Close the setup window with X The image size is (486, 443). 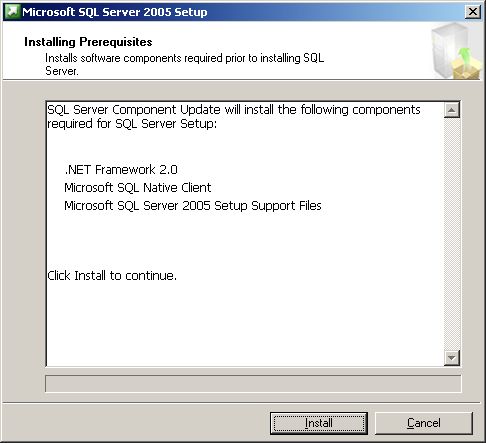(473, 12)
